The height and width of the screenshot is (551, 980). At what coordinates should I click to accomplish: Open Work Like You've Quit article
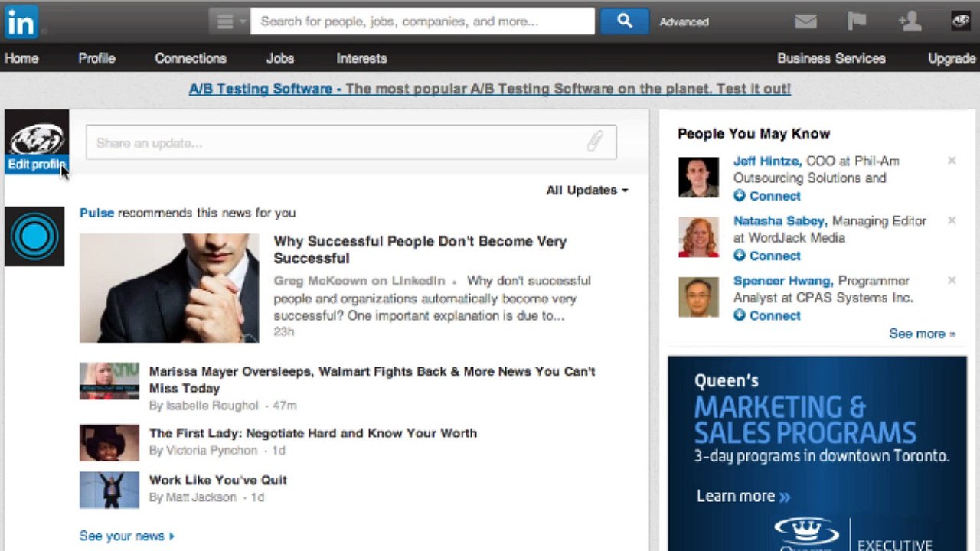click(x=217, y=480)
